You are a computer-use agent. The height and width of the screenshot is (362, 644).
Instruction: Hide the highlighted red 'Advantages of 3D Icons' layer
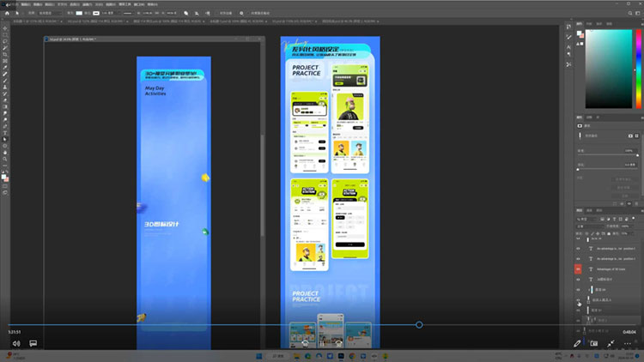point(578,269)
